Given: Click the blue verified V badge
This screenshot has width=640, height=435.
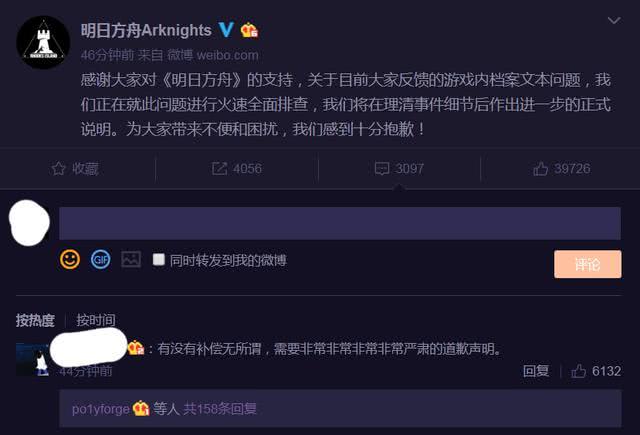Looking at the screenshot, I should [226, 30].
